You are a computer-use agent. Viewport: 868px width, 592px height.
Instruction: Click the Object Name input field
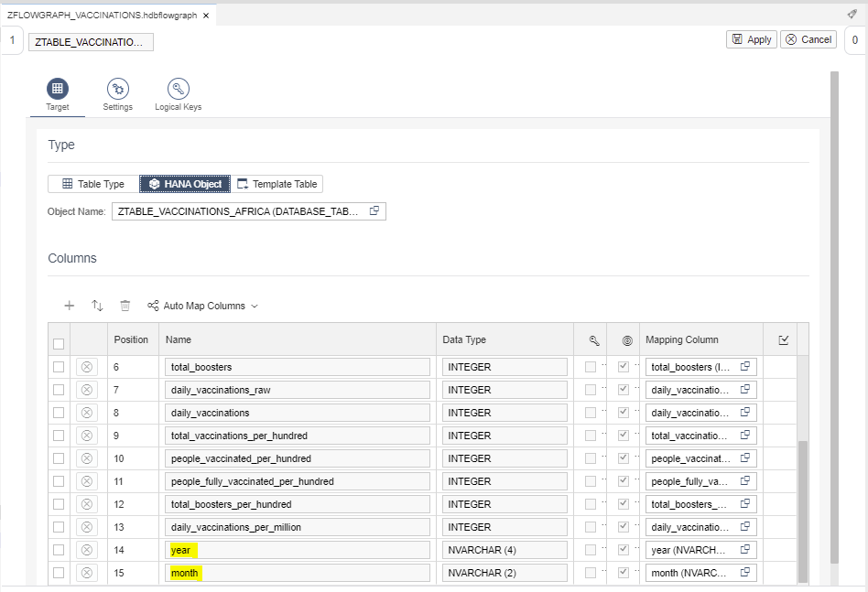248,211
